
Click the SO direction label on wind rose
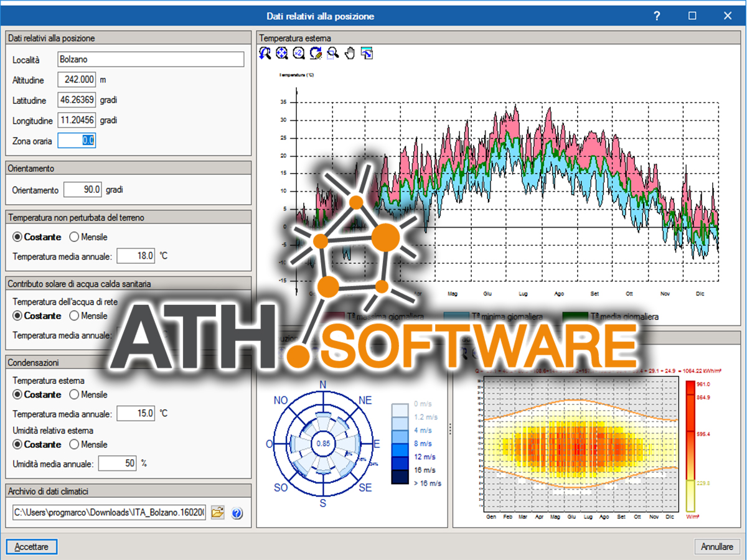click(281, 488)
